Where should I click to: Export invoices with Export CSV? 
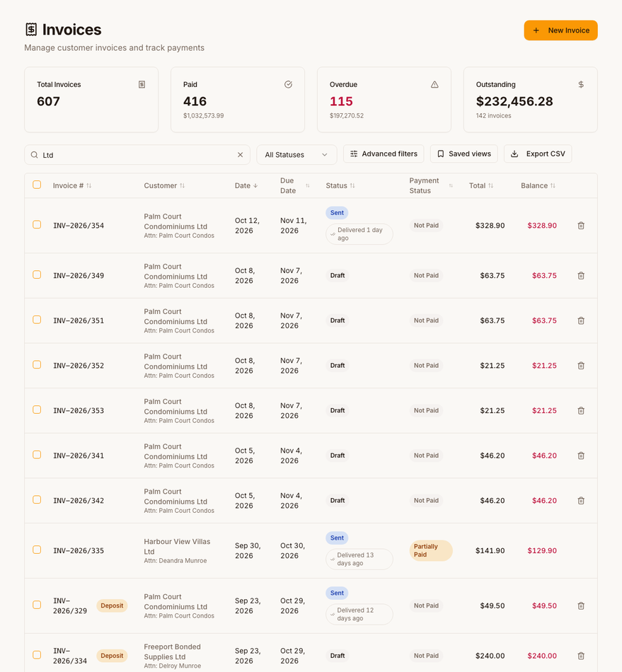coord(538,154)
